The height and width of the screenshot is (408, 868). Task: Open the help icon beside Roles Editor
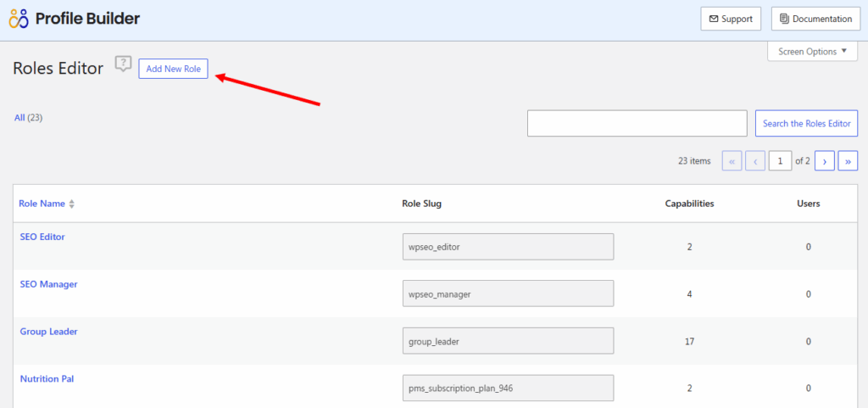[x=124, y=64]
